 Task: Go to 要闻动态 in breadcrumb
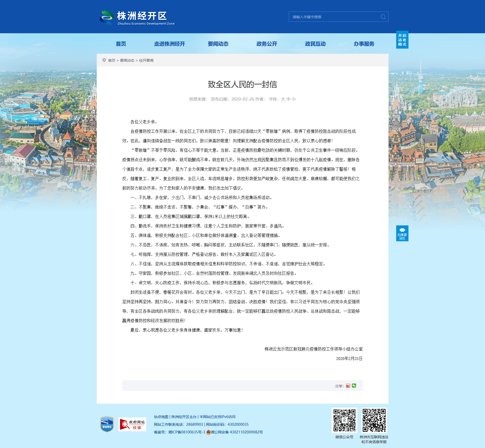(127, 60)
